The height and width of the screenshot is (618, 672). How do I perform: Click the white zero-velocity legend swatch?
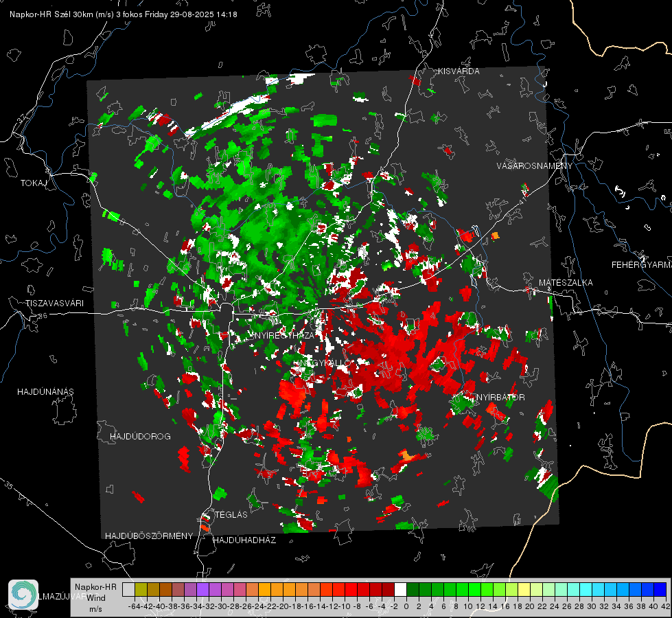tap(400, 589)
